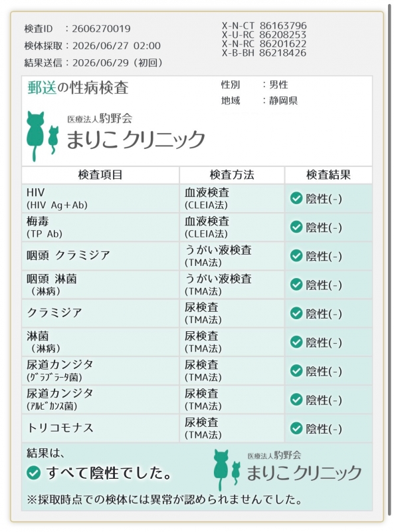Click the 梅毒 (TP Ab) item cell

coord(100,227)
